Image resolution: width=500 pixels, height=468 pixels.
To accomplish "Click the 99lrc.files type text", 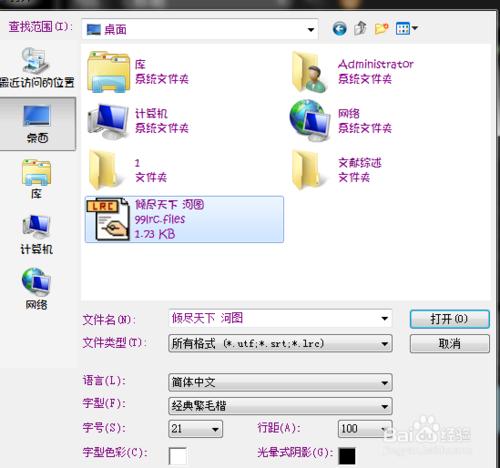I will coord(160,219).
